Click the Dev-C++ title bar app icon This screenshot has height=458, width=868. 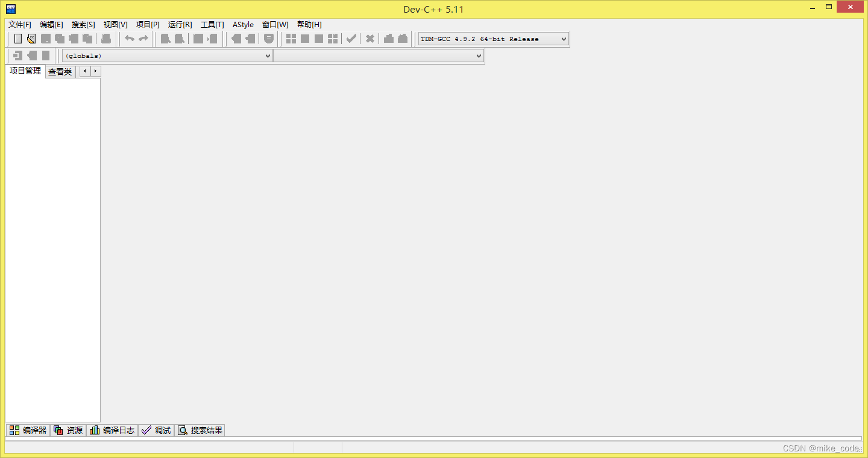click(x=10, y=9)
